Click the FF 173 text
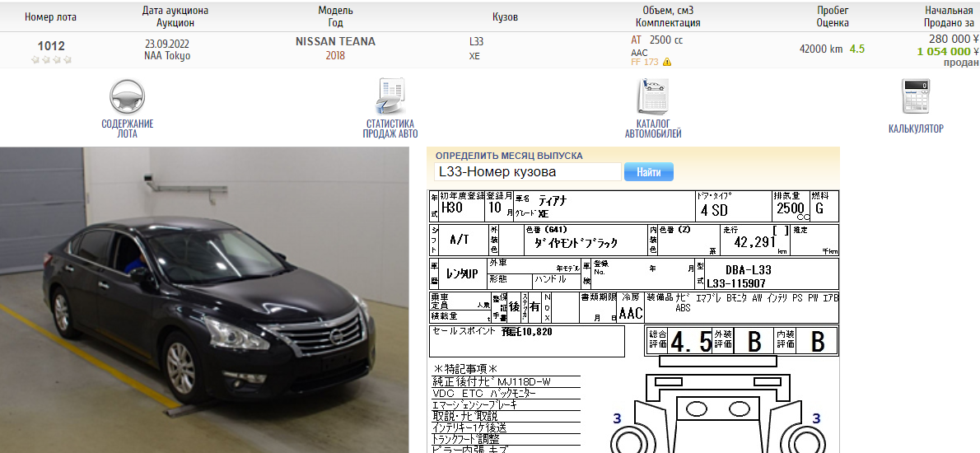Image resolution: width=980 pixels, height=453 pixels. coord(644,62)
